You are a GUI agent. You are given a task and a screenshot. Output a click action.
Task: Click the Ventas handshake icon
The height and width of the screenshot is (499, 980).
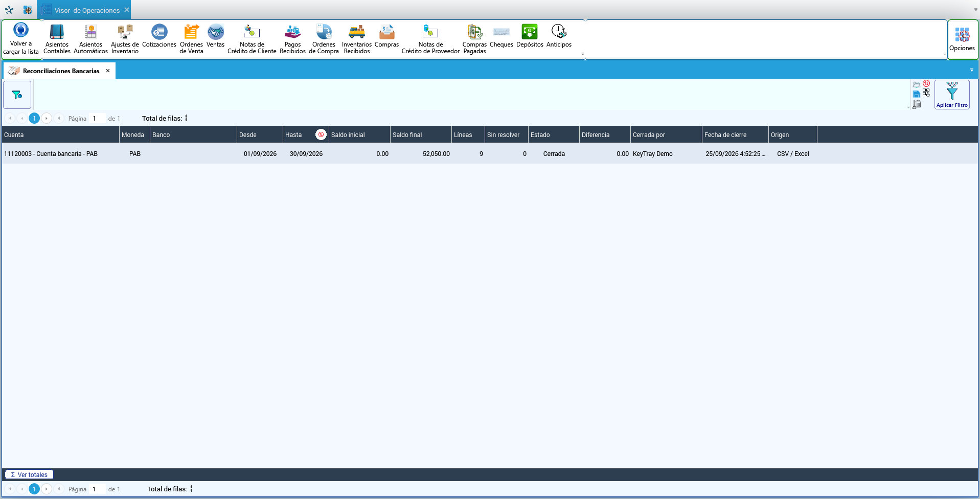(x=215, y=36)
